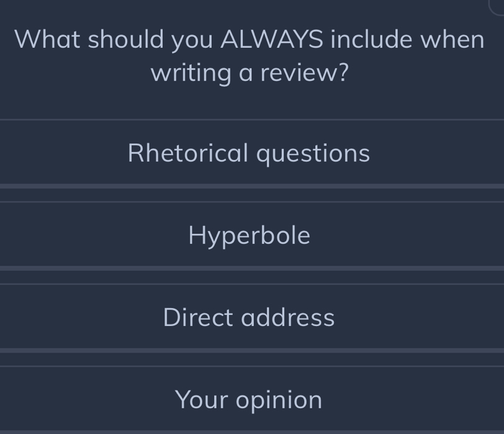504x434 pixels.
Task: Click "Hyperbole" in the answer list
Action: [x=248, y=235]
